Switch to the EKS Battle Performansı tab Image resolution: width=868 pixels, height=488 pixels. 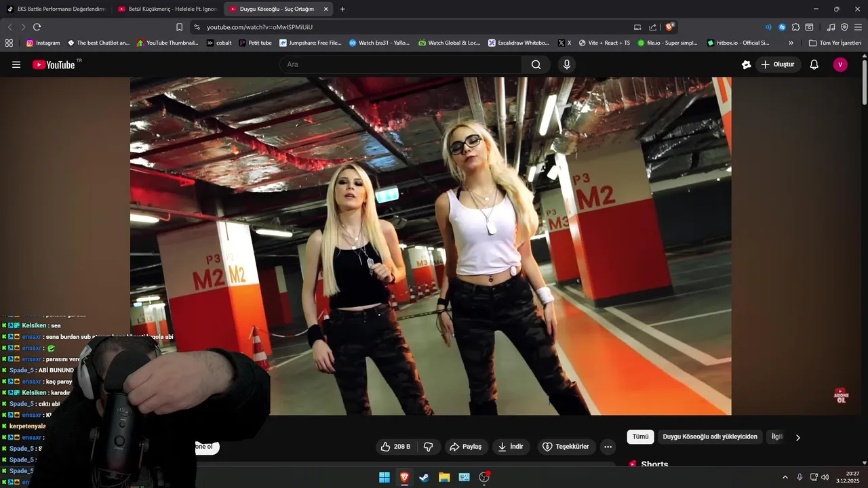56,9
